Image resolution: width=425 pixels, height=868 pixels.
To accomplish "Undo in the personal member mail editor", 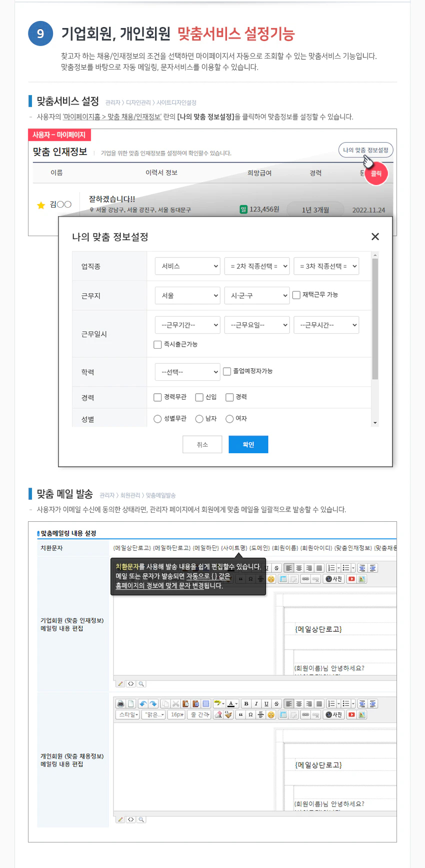I will (x=142, y=703).
